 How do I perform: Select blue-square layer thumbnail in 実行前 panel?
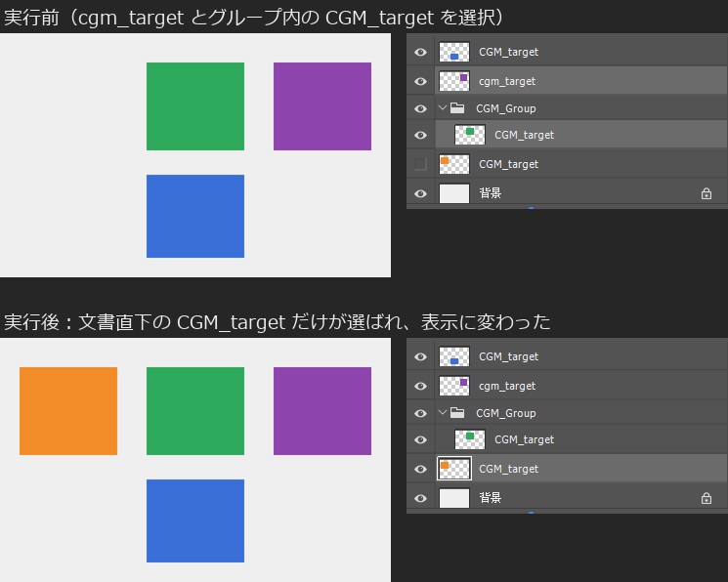(454, 52)
